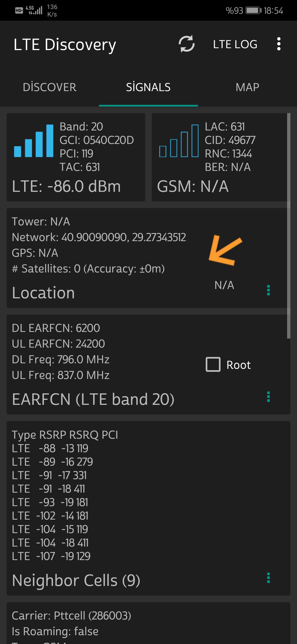Open EARFCN card options menu
The image size is (297, 644).
268,397
